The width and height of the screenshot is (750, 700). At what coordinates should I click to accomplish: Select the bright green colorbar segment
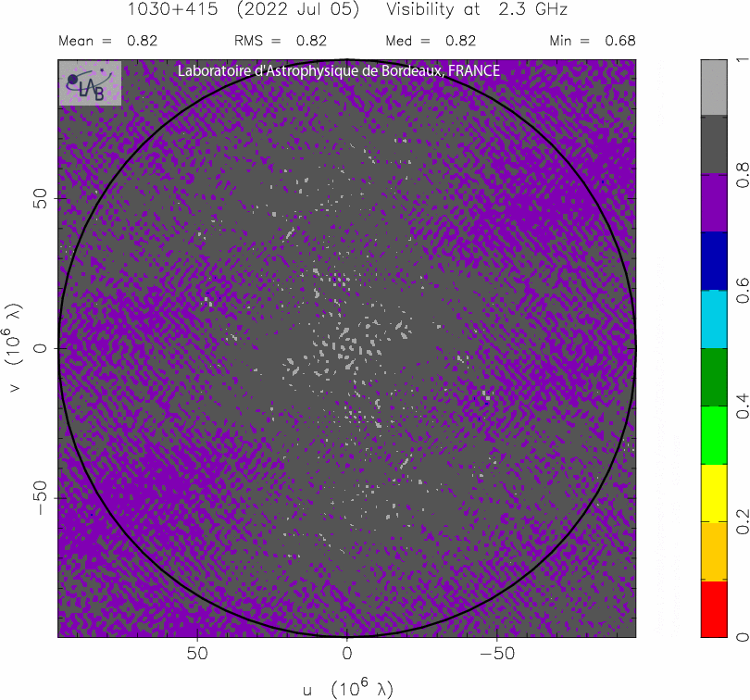(x=714, y=435)
